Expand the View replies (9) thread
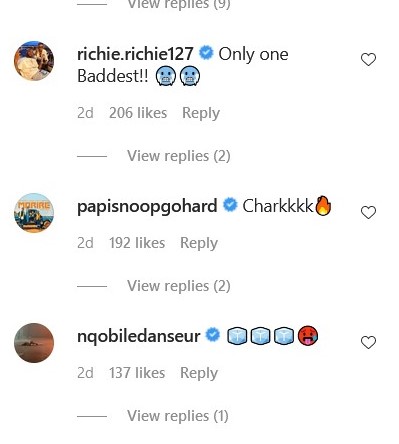This screenshot has height=444, width=399. (x=179, y=5)
